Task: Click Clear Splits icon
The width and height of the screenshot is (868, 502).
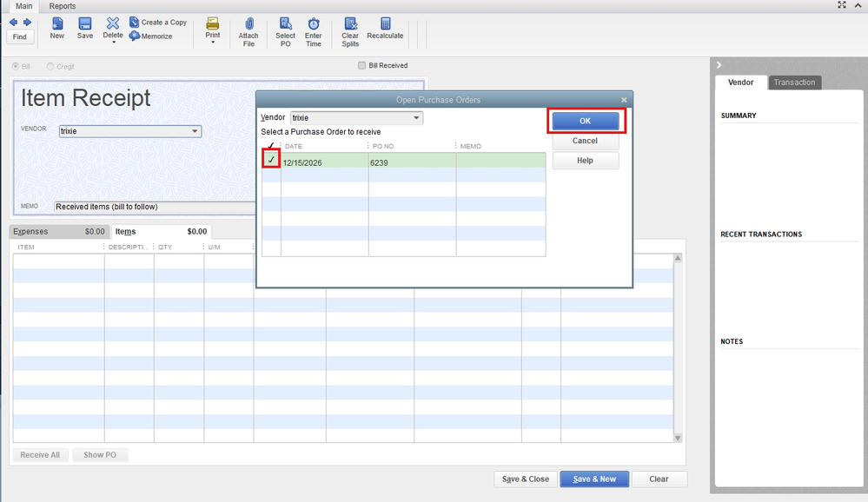Action: 350,31
